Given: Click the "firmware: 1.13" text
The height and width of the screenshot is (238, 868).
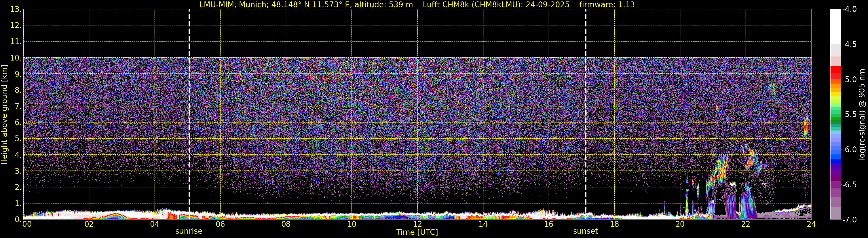Looking at the screenshot, I should pos(607,5).
